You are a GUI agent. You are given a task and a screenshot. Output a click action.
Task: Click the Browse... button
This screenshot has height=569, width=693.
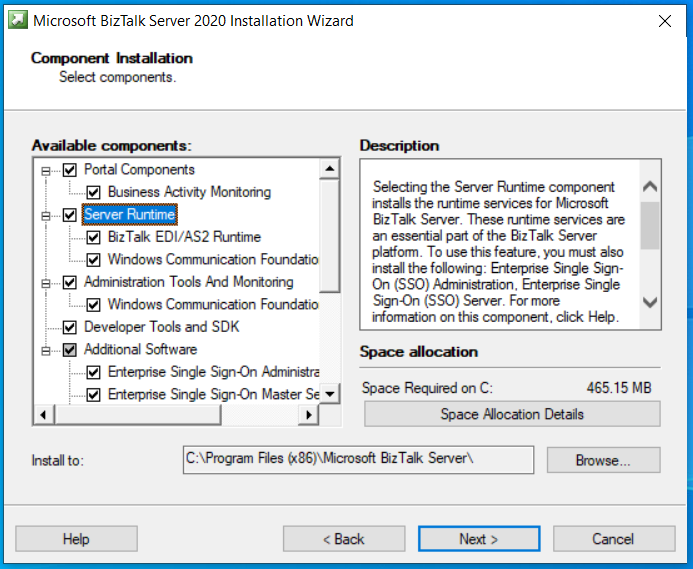point(603,460)
